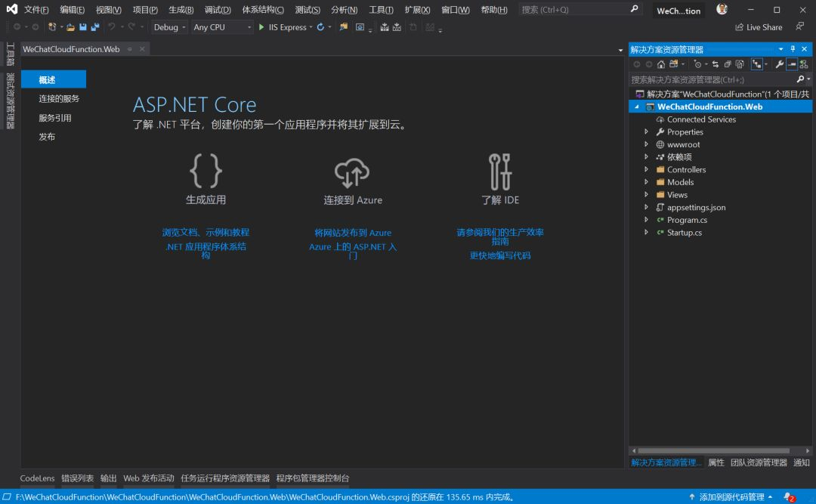Click the main search box (Ctrl+Q)
The width and height of the screenshot is (816, 504).
click(x=580, y=9)
